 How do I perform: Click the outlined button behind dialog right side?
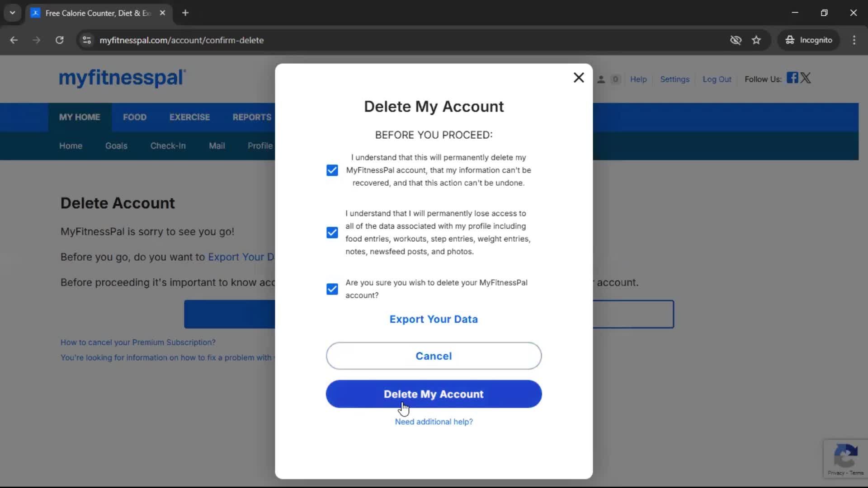(x=633, y=314)
